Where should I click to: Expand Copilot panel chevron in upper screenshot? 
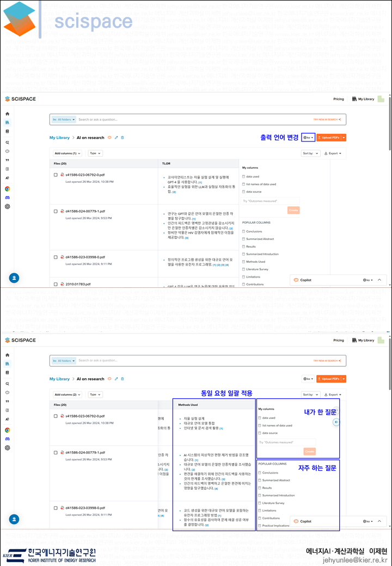[379, 280]
